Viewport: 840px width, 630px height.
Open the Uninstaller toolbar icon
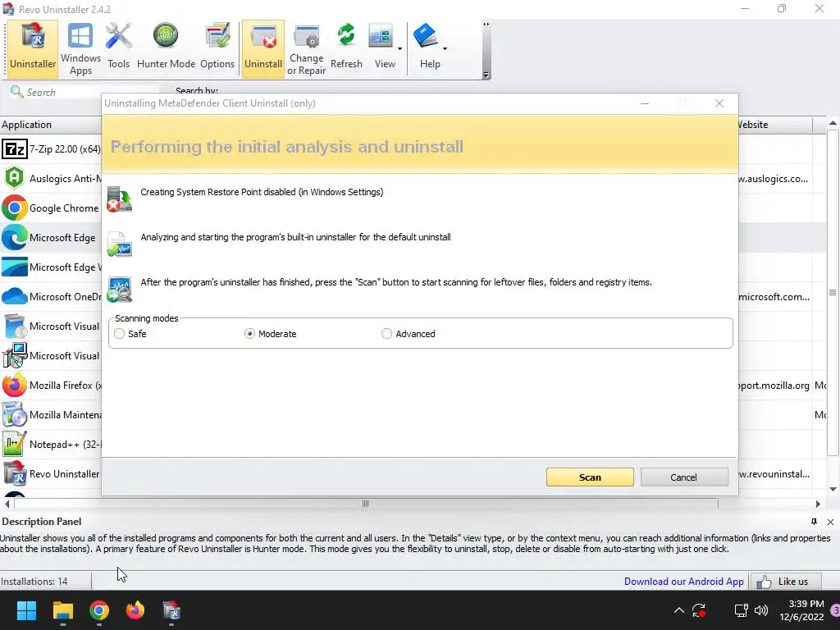(x=33, y=48)
